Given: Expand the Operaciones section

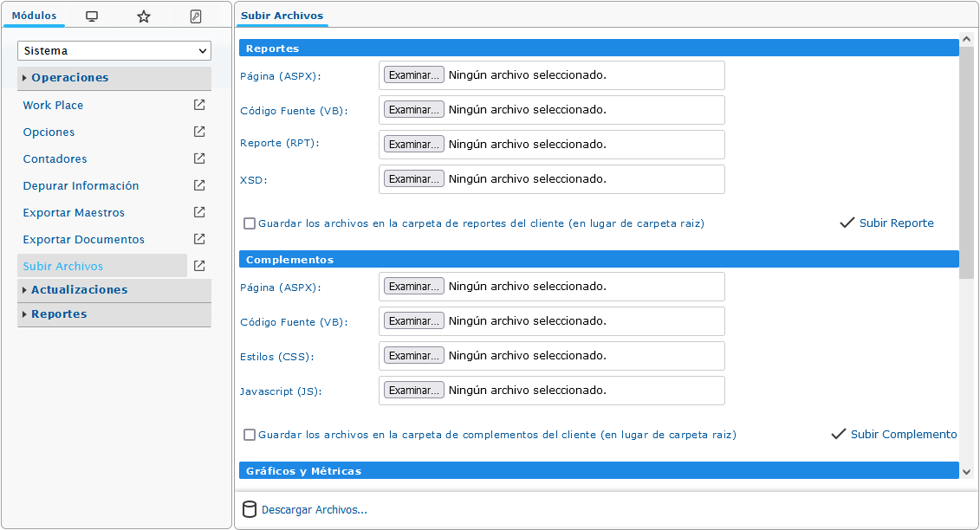Looking at the screenshot, I should pos(114,78).
